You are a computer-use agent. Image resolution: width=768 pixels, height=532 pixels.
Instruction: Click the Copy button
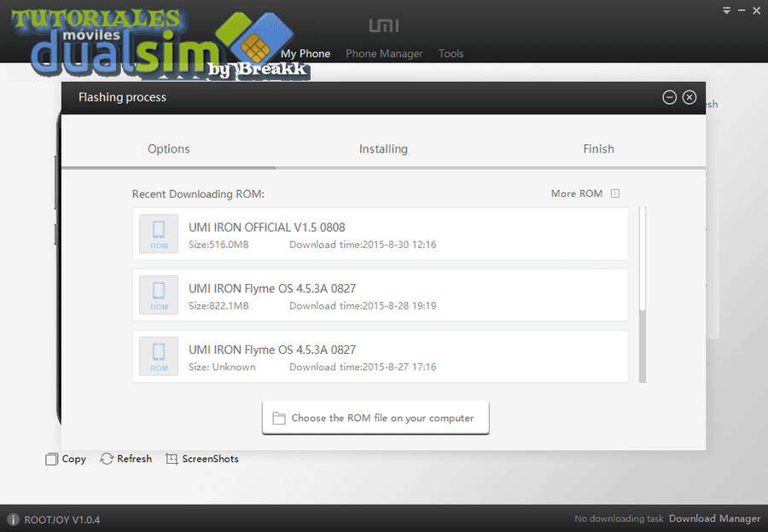point(66,459)
